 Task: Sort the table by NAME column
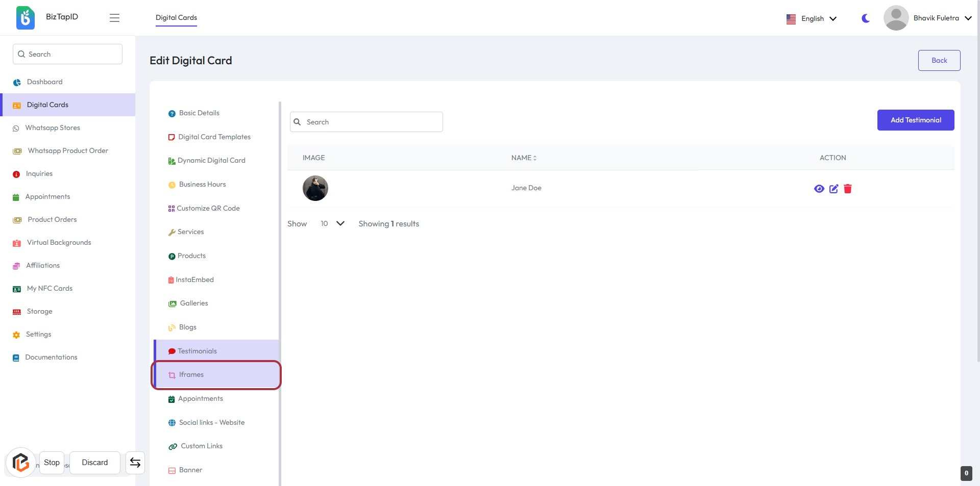pyautogui.click(x=524, y=158)
